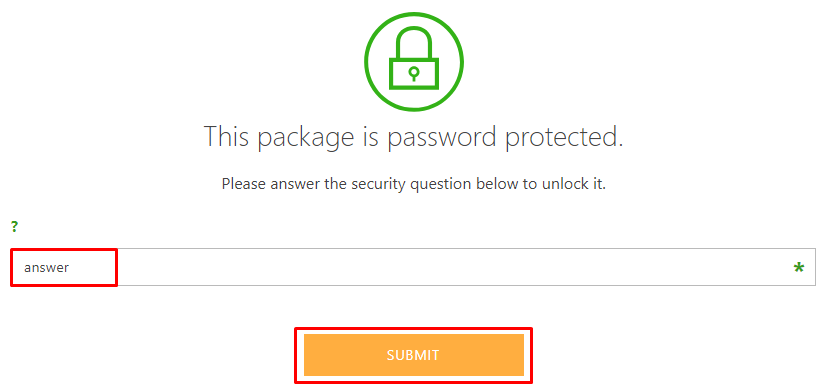Click the SUBMIT label text

pos(413,355)
